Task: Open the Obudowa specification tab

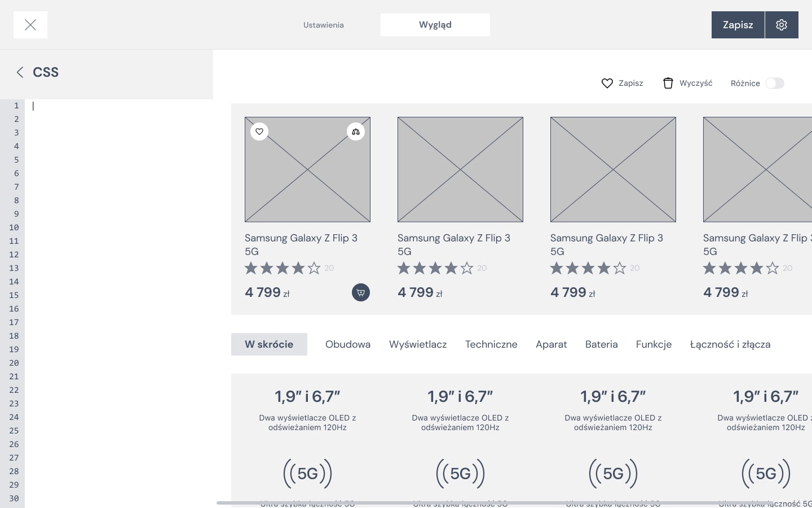Action: click(x=348, y=344)
